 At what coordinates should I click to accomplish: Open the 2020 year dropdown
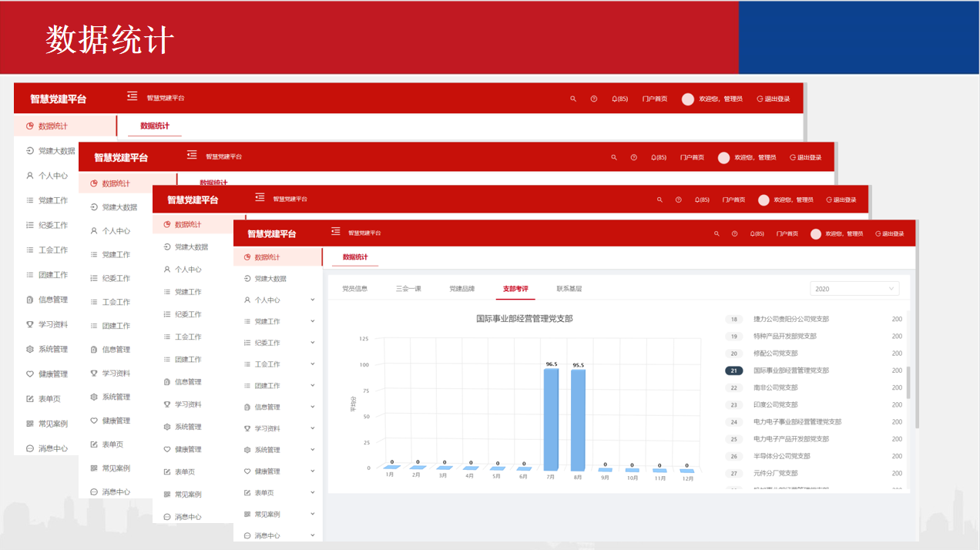click(854, 289)
